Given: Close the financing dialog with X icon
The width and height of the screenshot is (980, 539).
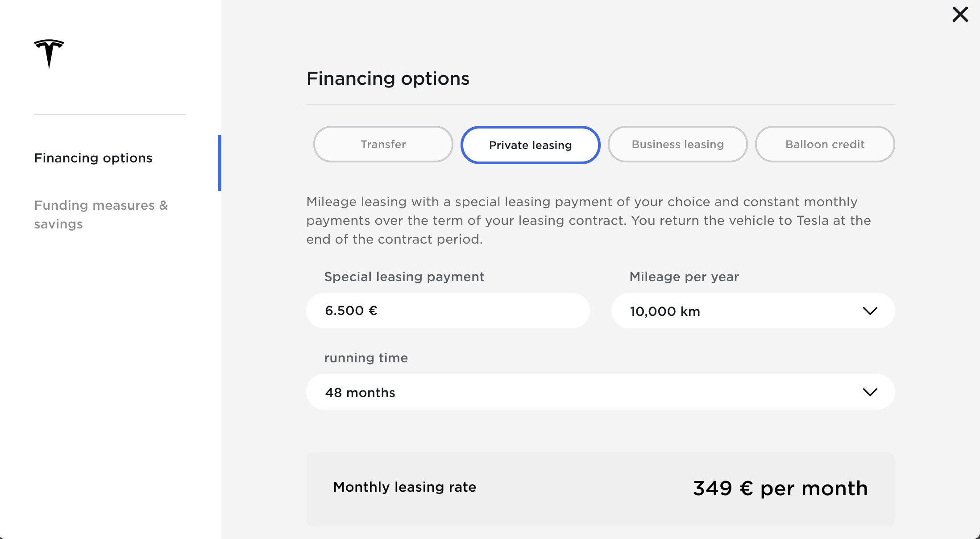Looking at the screenshot, I should pos(960,14).
